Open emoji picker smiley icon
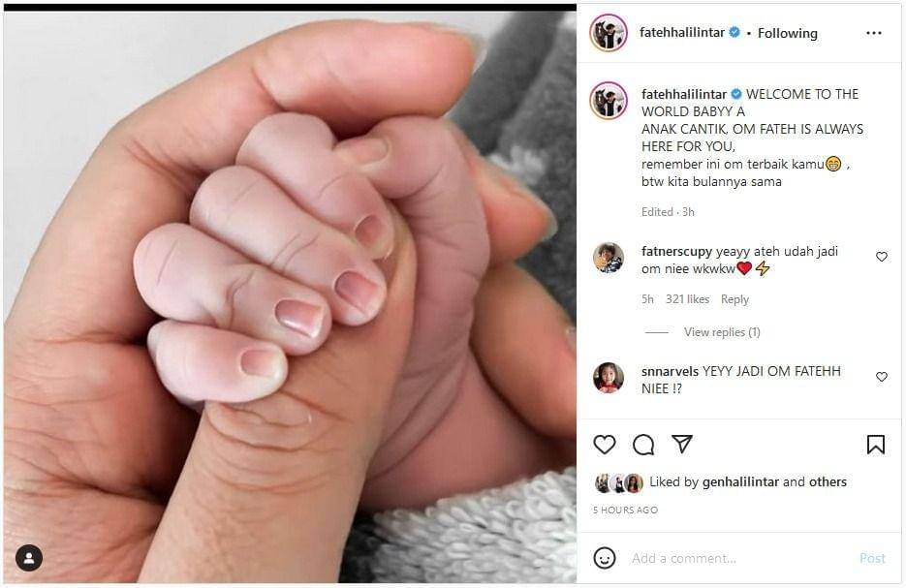The image size is (906, 588). [605, 558]
